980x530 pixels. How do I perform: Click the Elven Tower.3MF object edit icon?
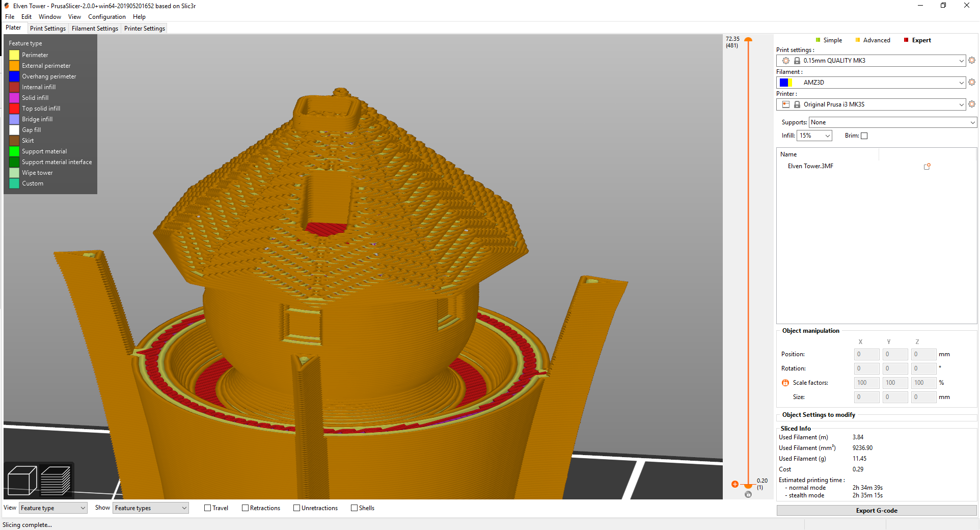pos(927,167)
